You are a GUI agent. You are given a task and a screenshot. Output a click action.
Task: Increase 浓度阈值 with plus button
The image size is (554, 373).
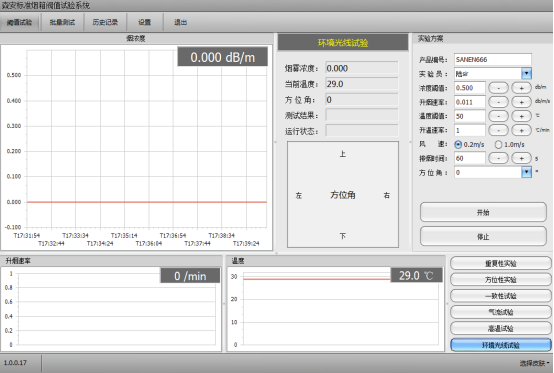[521, 88]
